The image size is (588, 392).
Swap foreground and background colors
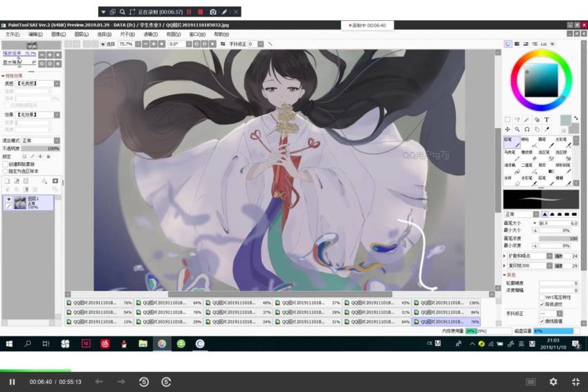pos(576,118)
